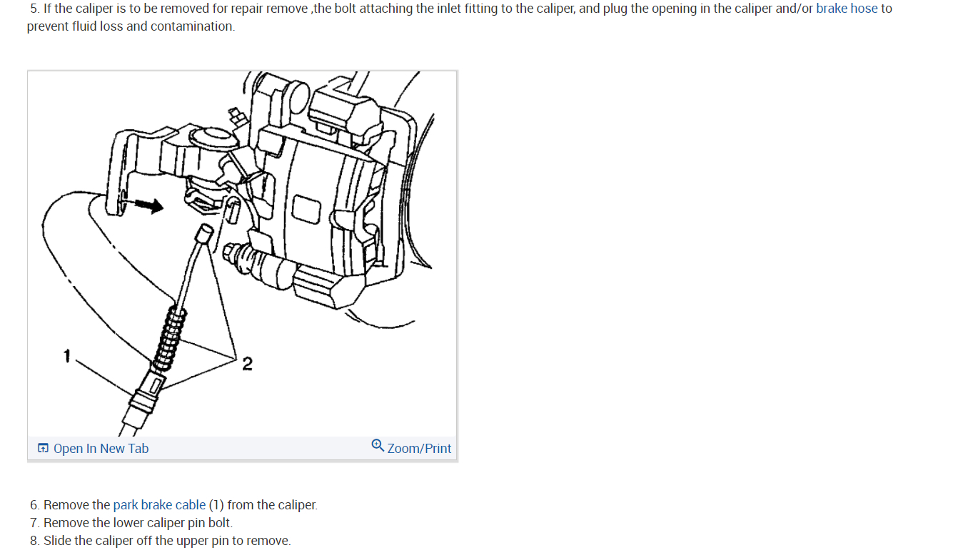Open the "brake hose" hyperlink
This screenshot has height=560, width=953.
pos(847,9)
